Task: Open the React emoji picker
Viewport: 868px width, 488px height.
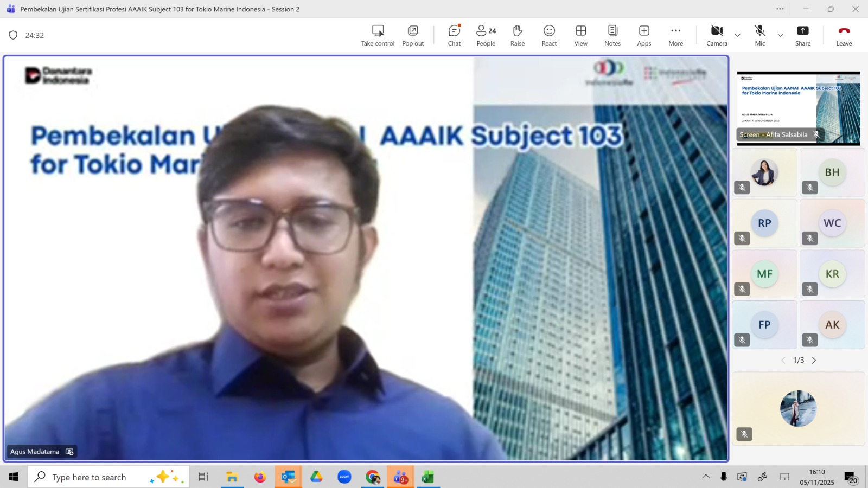Action: (x=549, y=35)
